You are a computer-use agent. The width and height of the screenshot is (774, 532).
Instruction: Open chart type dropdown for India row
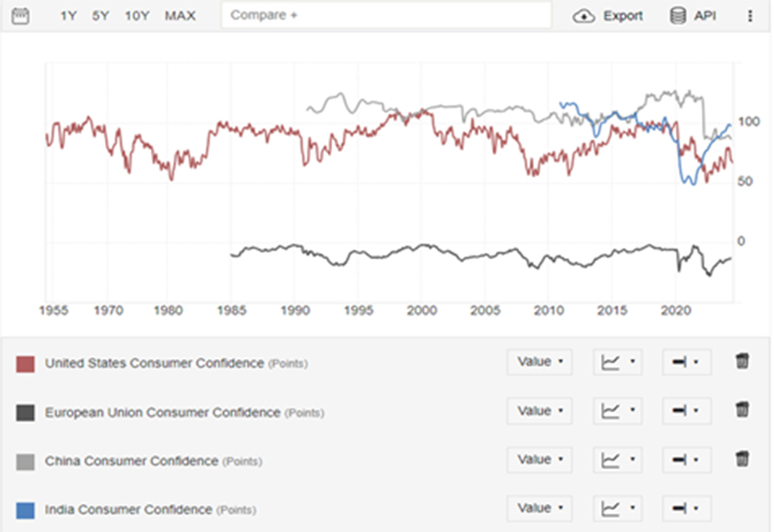[618, 508]
